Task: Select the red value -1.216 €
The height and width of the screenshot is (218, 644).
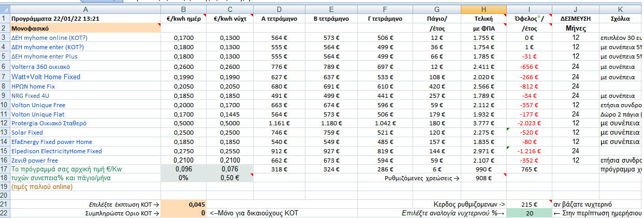Action: coord(529,151)
